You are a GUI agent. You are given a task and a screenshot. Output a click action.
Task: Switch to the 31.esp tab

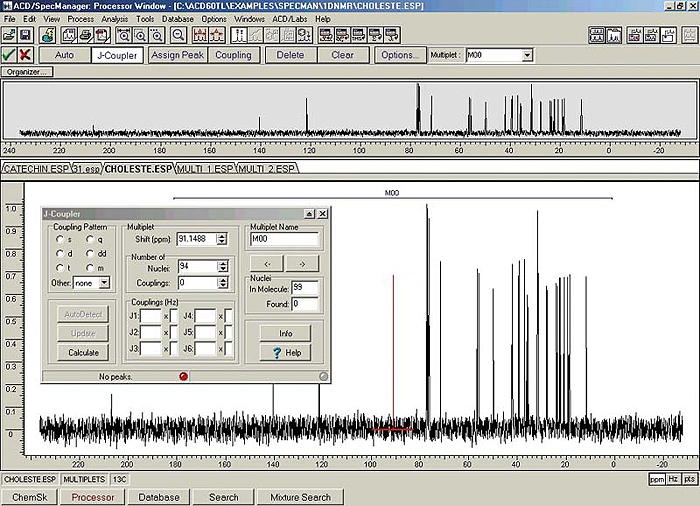(x=86, y=169)
